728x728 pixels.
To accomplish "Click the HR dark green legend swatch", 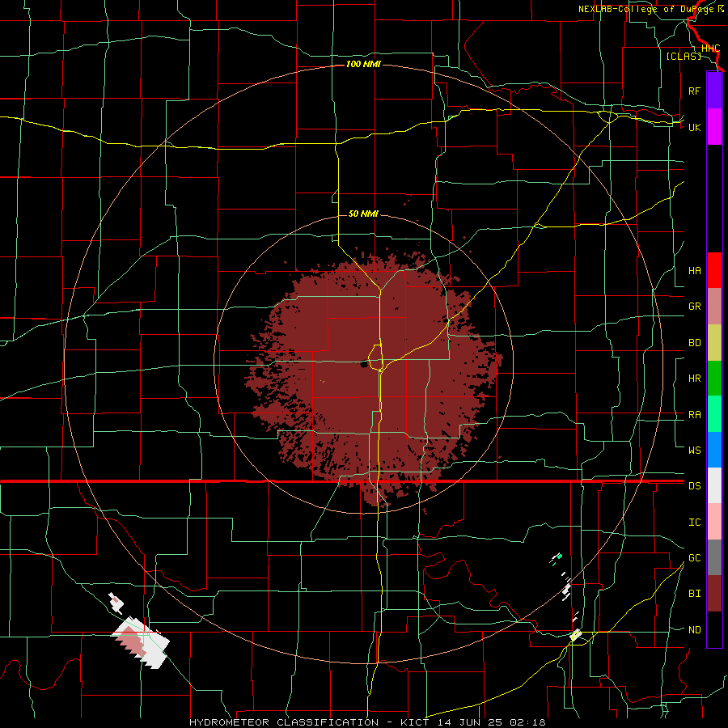I will coord(714,379).
